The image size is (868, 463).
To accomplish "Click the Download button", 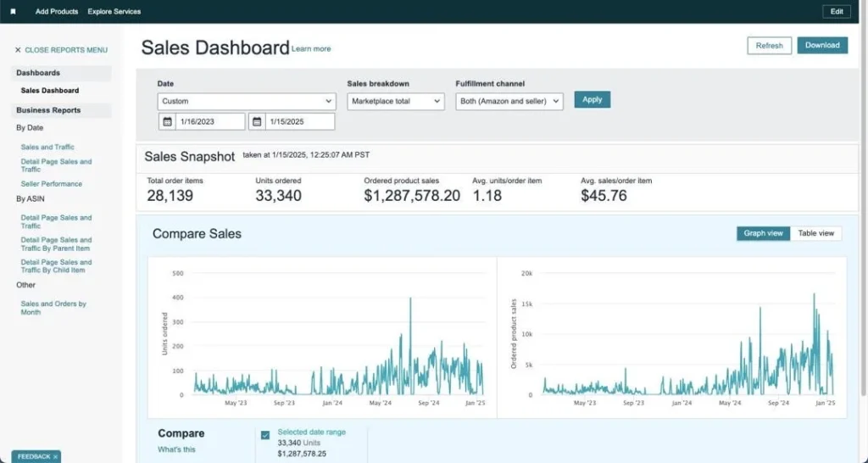I will pos(822,46).
